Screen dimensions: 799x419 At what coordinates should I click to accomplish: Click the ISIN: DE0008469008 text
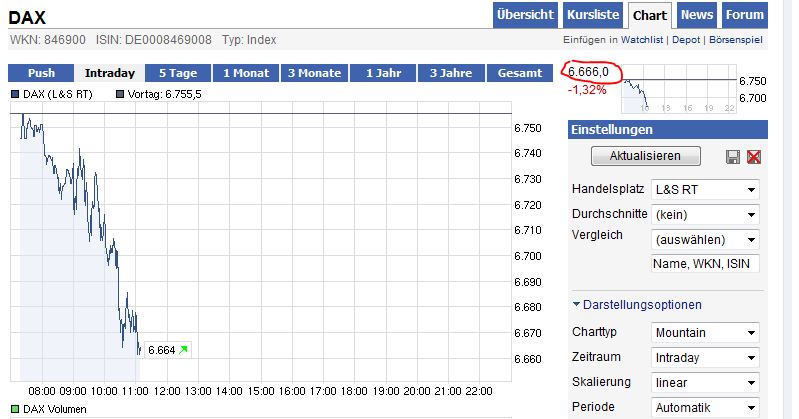(x=153, y=40)
